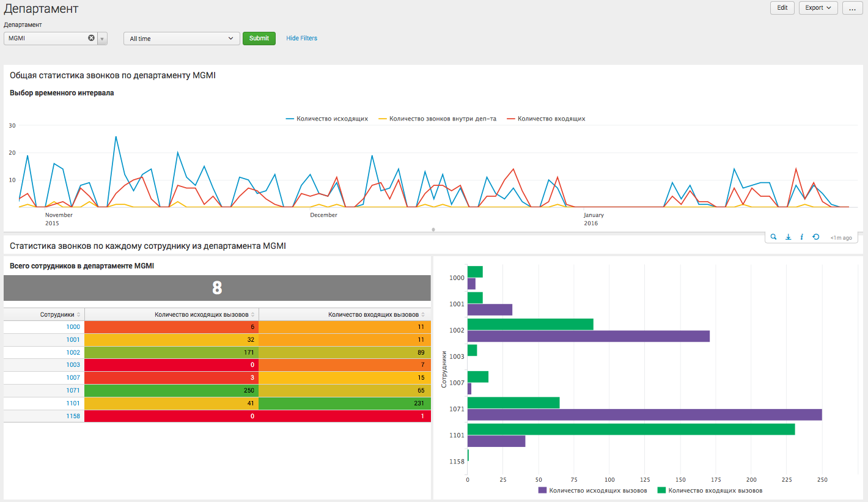Viewport: 868px width, 502px height.
Task: Open the time chart in search with magnifier icon
Action: (x=773, y=237)
